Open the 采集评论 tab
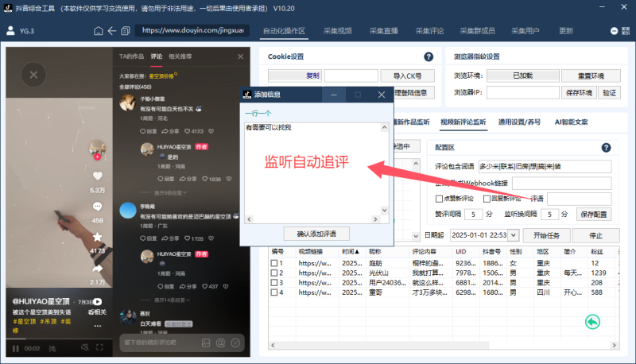The width and height of the screenshot is (636, 364). [429, 31]
